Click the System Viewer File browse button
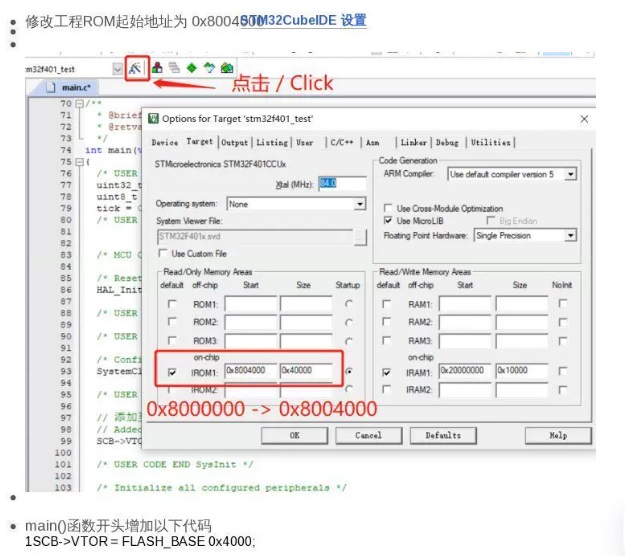Image resolution: width=625 pixels, height=556 pixels. (x=360, y=237)
